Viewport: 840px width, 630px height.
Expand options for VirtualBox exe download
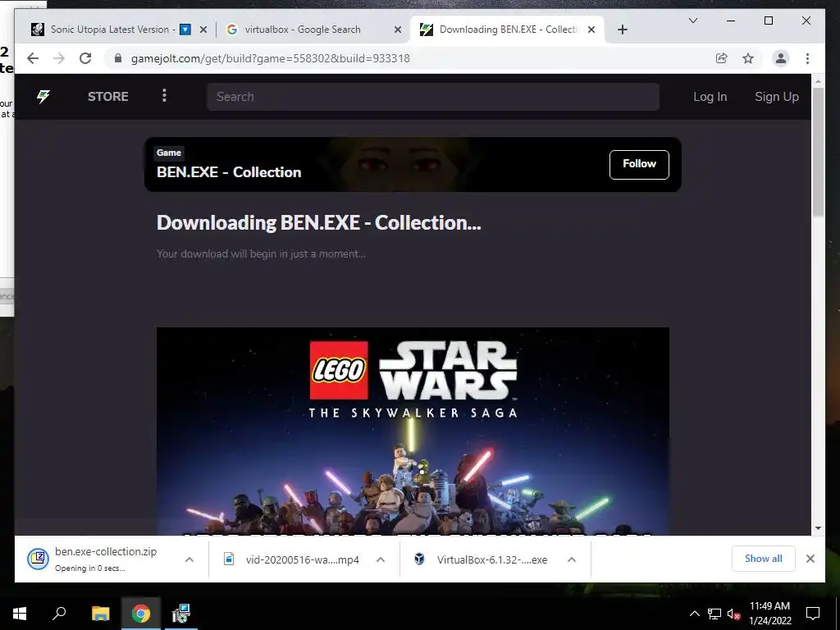pyautogui.click(x=572, y=559)
